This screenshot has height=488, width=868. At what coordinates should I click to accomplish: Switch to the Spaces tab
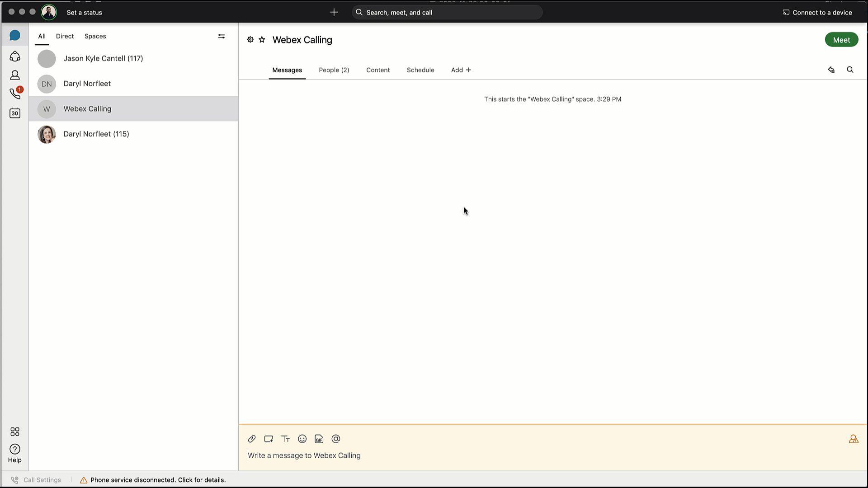(95, 36)
